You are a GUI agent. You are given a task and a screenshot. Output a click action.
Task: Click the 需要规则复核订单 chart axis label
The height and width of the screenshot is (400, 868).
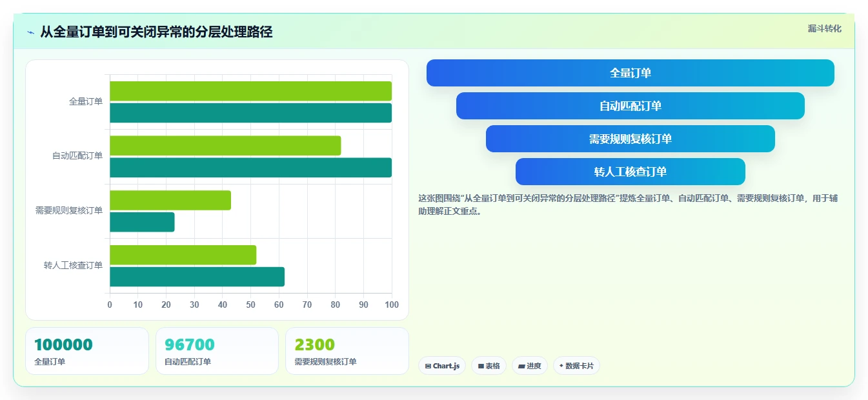tap(69, 211)
